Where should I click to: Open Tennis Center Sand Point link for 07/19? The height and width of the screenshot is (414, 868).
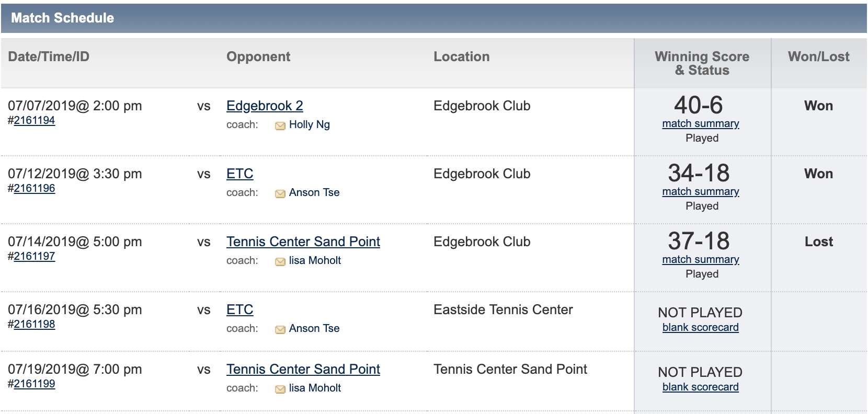(303, 369)
